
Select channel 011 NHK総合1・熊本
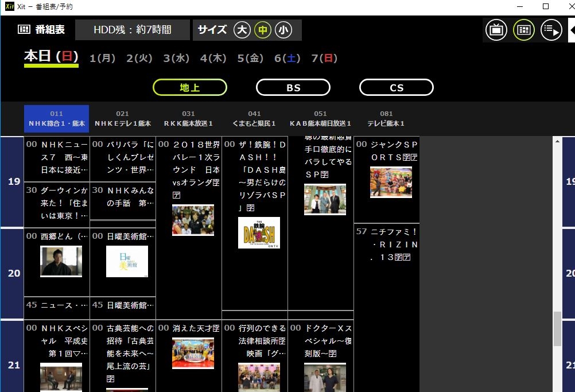click(56, 118)
